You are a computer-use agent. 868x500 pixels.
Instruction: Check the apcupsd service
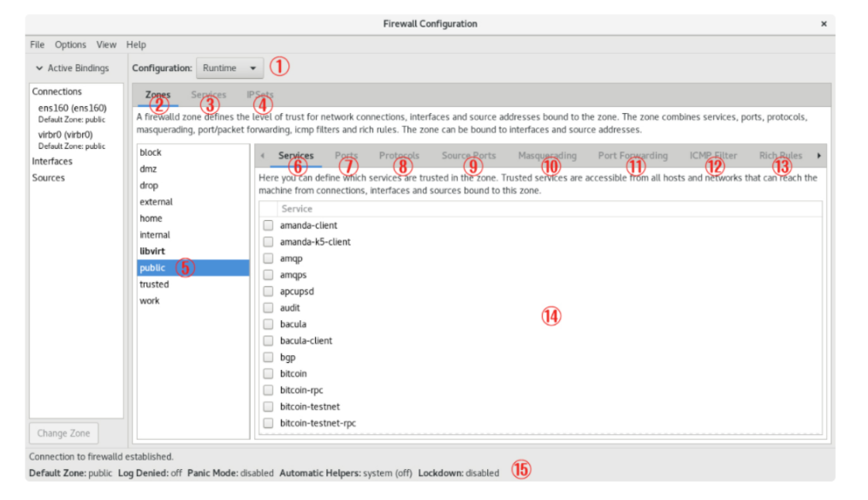click(269, 291)
